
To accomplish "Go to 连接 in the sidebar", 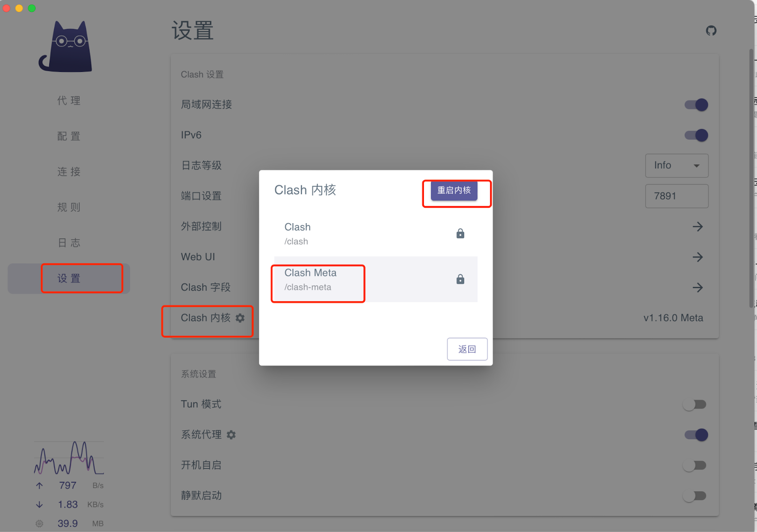I will 69,172.
